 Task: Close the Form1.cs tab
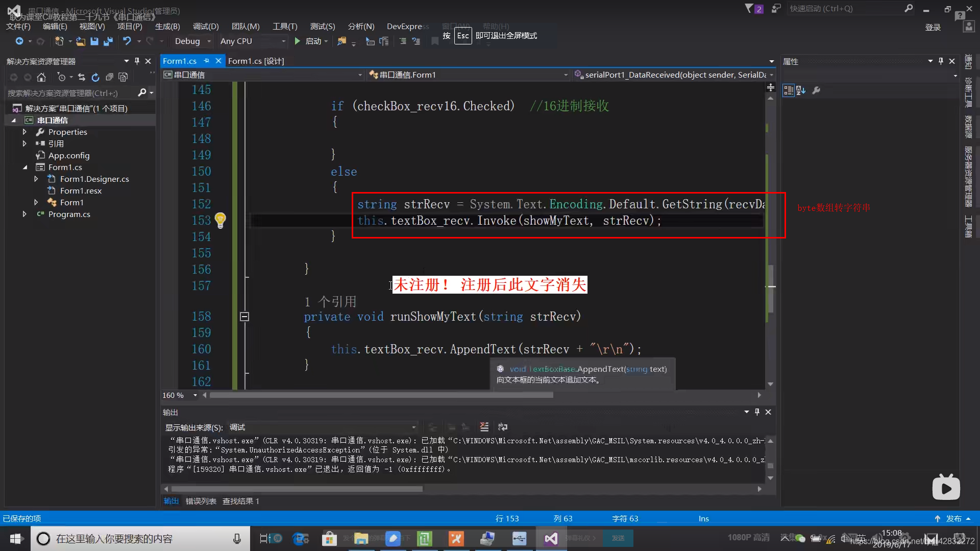click(x=218, y=61)
